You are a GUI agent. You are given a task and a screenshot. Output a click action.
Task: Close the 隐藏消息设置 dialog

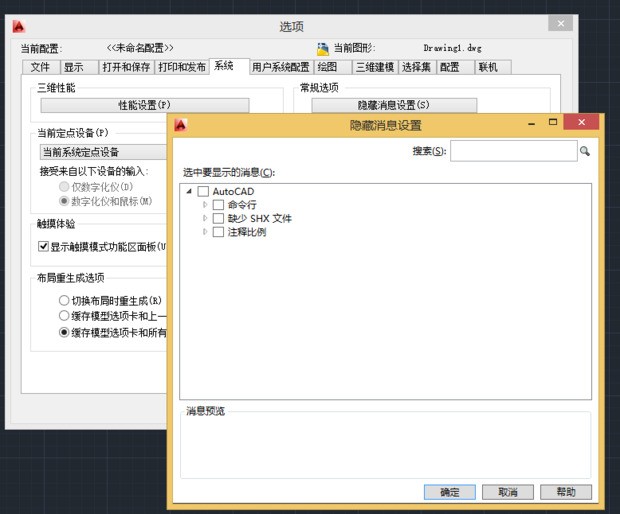[x=581, y=122]
